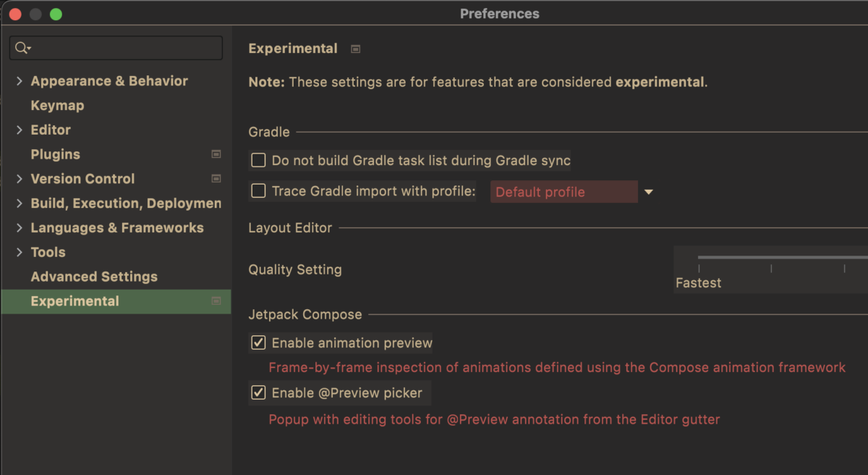The image size is (868, 475).
Task: Click the icon beside Version Control item
Action: coord(216,179)
